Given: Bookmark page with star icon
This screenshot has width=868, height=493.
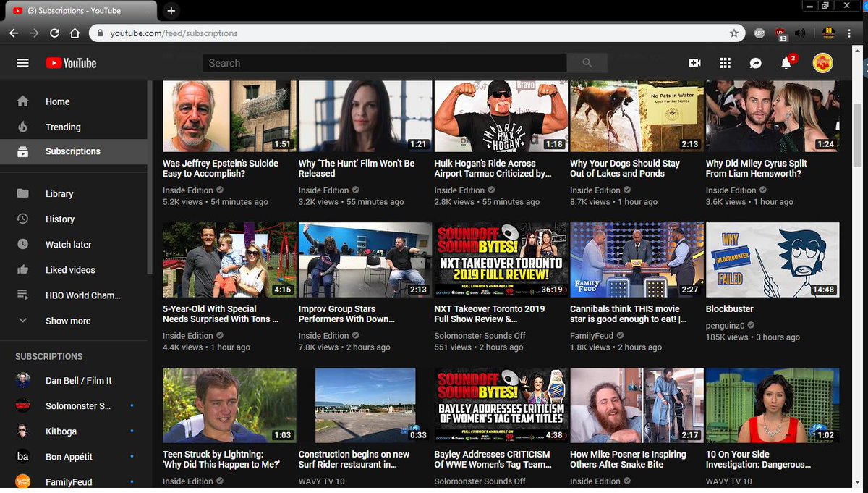Looking at the screenshot, I should click(734, 33).
